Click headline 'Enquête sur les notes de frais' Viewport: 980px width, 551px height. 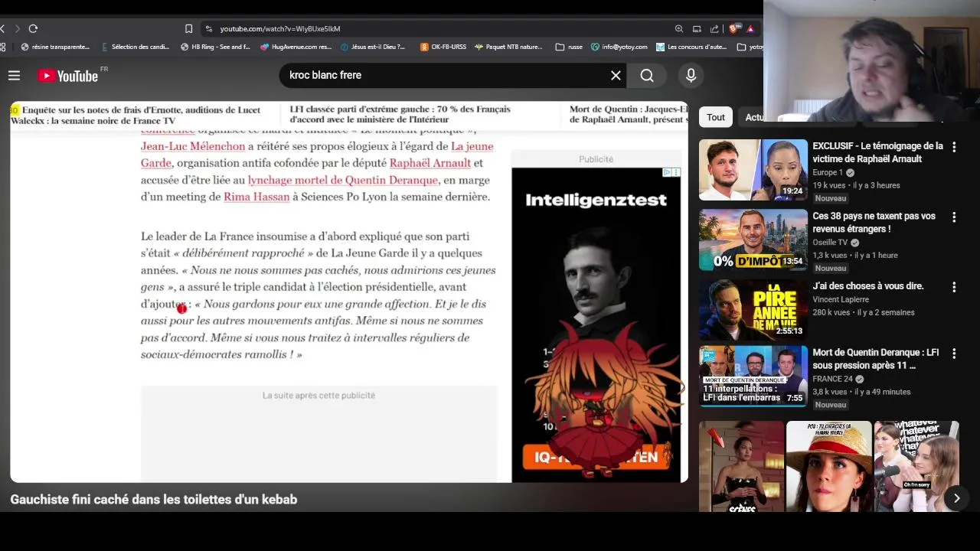click(136, 115)
